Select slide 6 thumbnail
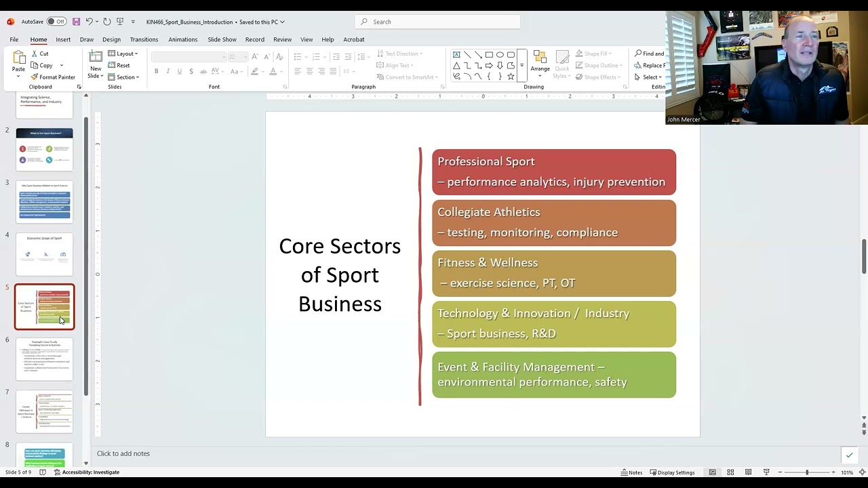Viewport: 868px width, 488px height. pyautogui.click(x=44, y=359)
